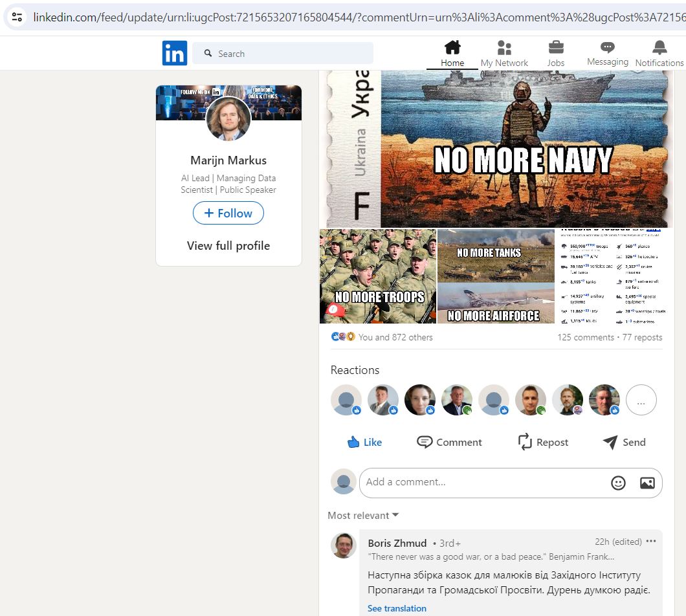The width and height of the screenshot is (686, 616).
Task: Open the comment options three-dot menu
Action: click(651, 541)
